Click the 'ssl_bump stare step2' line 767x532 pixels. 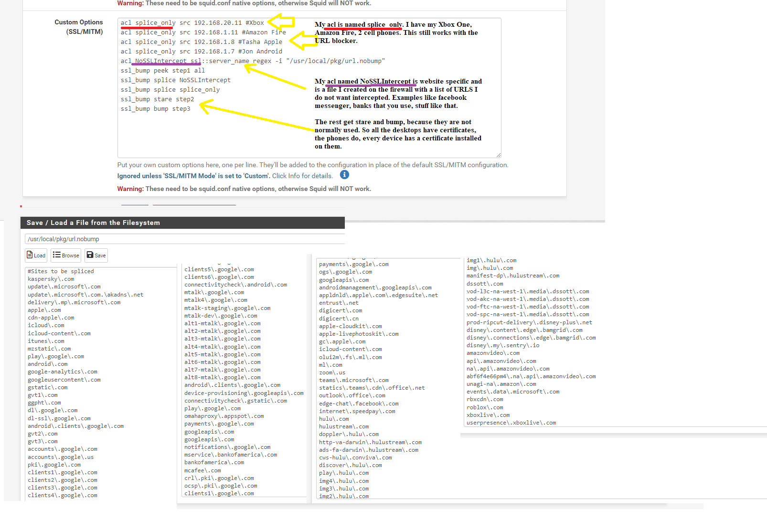(x=158, y=99)
